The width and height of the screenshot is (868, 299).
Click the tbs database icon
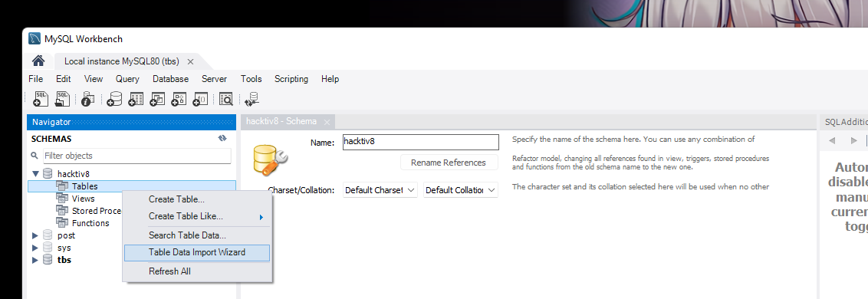click(48, 260)
